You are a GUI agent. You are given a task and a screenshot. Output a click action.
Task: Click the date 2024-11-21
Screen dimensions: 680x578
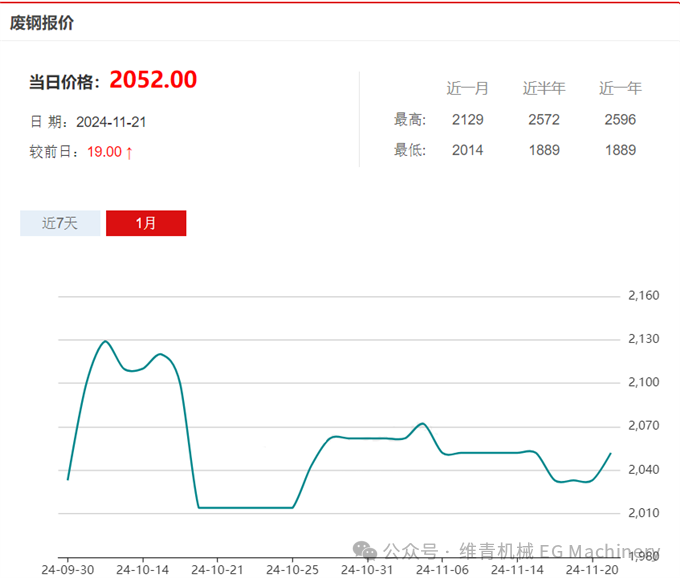[111, 122]
